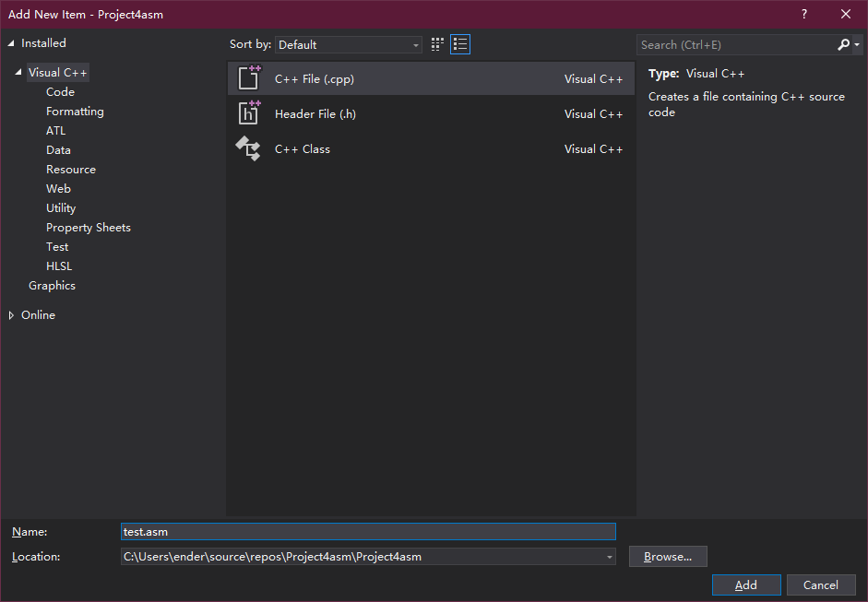
Task: Select the C++ Class template icon
Action: click(x=247, y=148)
